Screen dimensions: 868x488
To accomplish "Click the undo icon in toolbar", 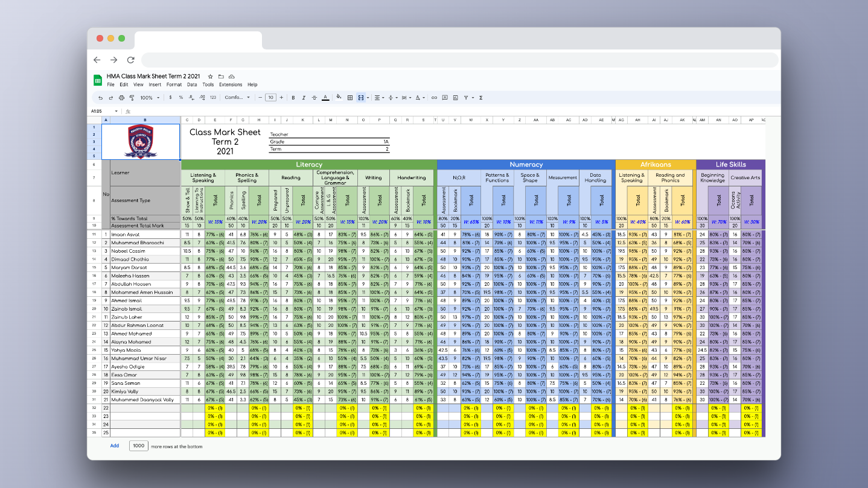I will [100, 98].
